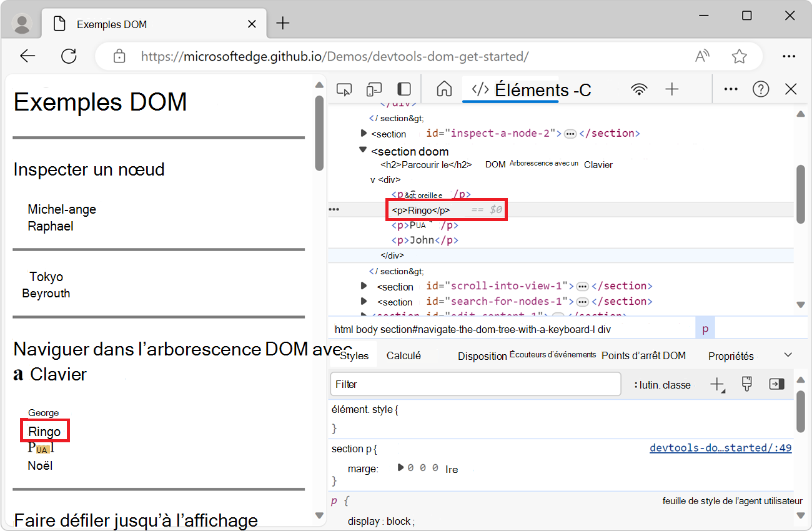Click section#navigate-the-dom-tree breadcrumb
The height and width of the screenshot is (531, 812).
point(487,329)
